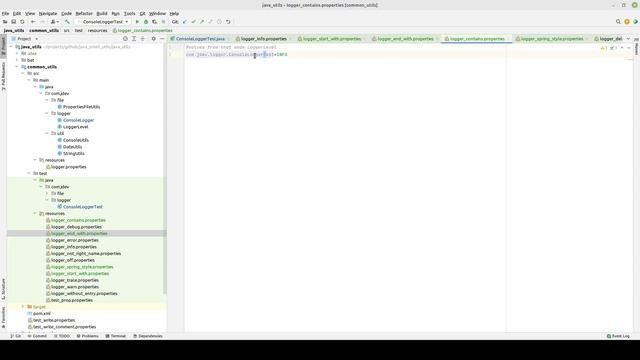
Task: Open the Commit tool window
Action: [x=38, y=336]
